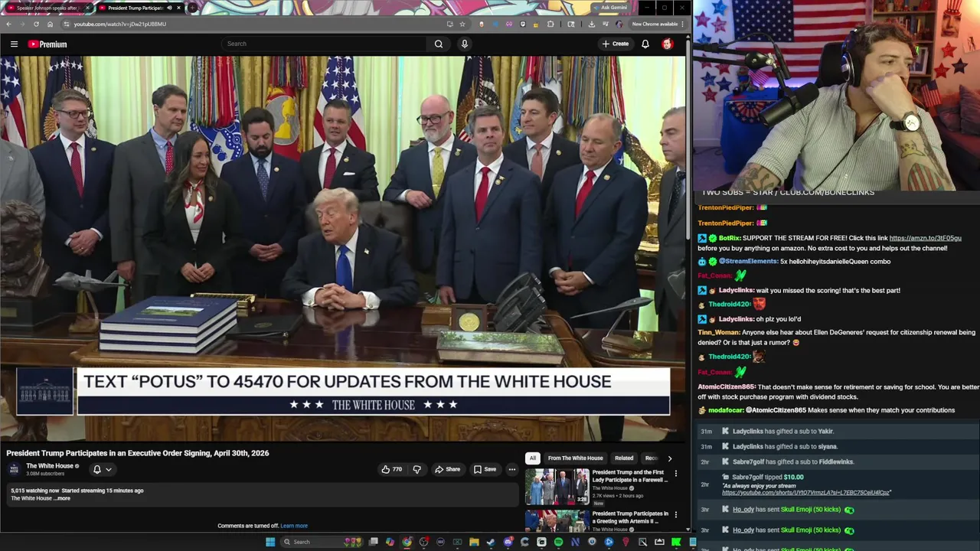Open a new Chrome tab
Viewport: 980px width, 551px height.
pyautogui.click(x=193, y=8)
